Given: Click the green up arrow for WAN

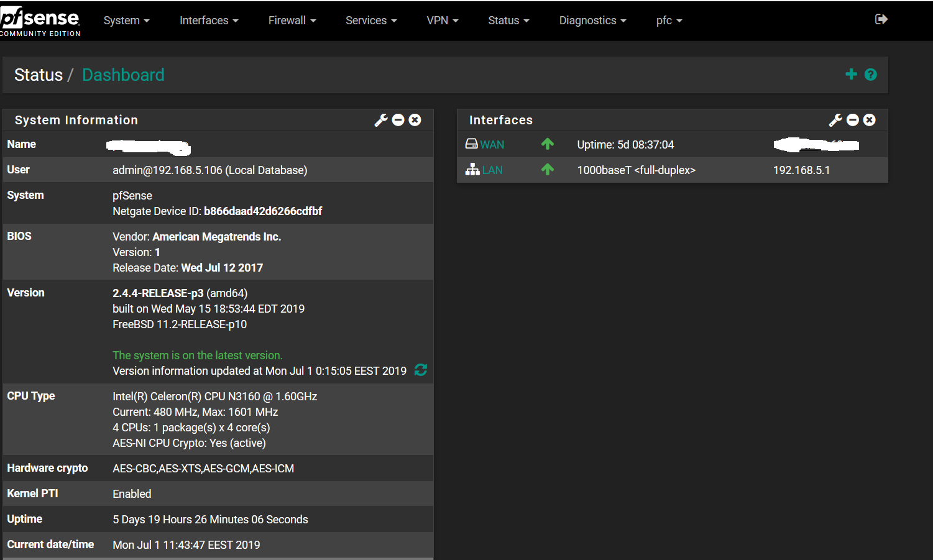Looking at the screenshot, I should [548, 144].
